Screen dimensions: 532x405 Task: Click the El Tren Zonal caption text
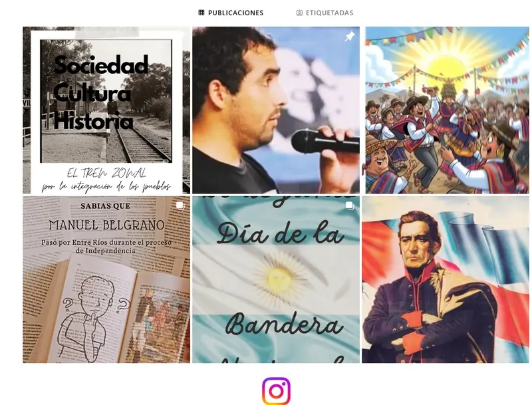pyautogui.click(x=106, y=174)
